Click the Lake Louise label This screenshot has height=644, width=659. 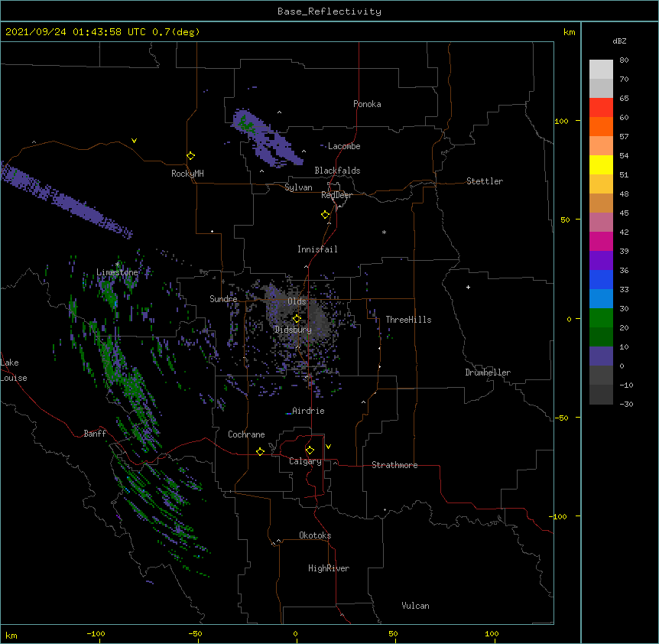tap(14, 370)
